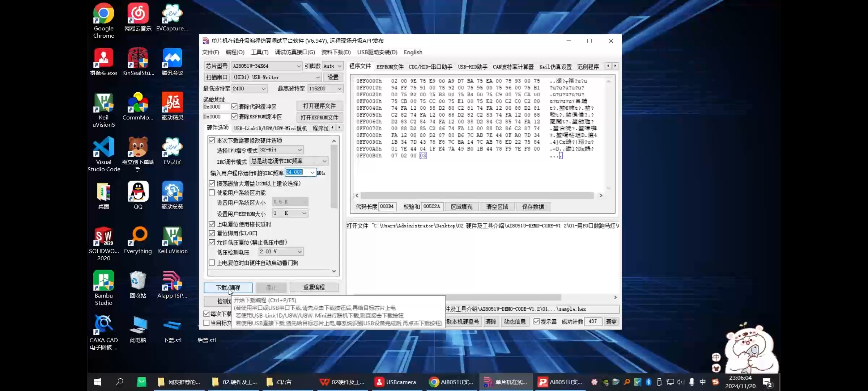Open SOLIDWORKS 2020 desktop icon

(x=103, y=237)
